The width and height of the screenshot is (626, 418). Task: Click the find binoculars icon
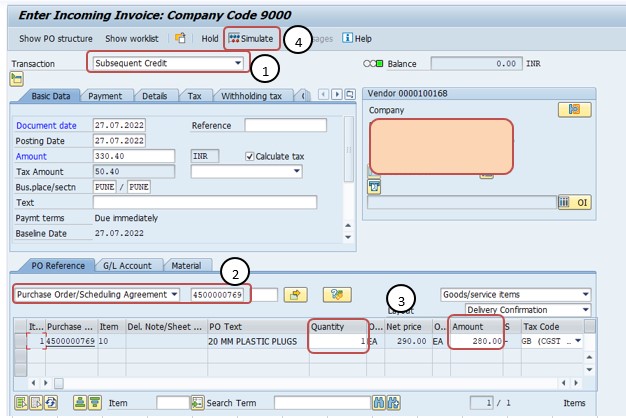[378, 403]
